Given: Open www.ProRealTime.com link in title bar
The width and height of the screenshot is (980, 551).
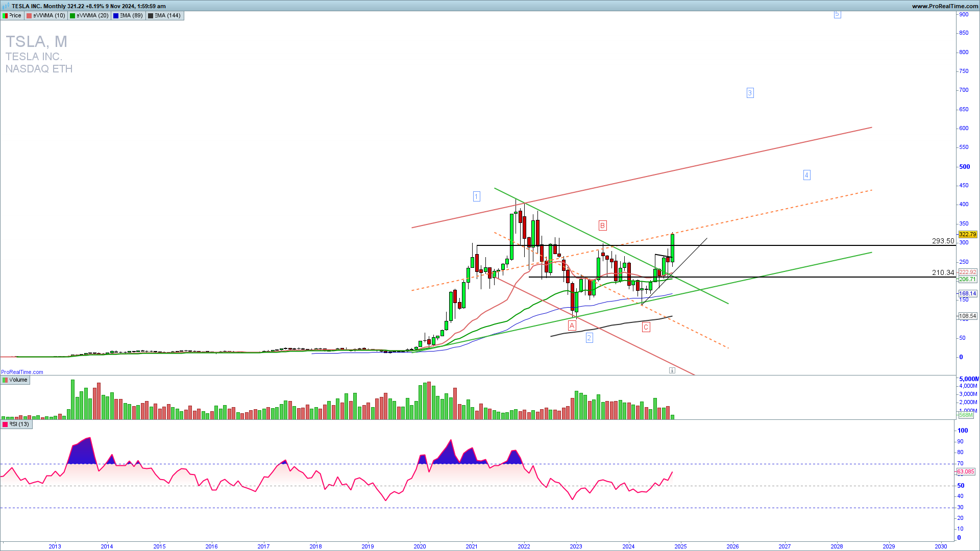Looking at the screenshot, I should (945, 6).
